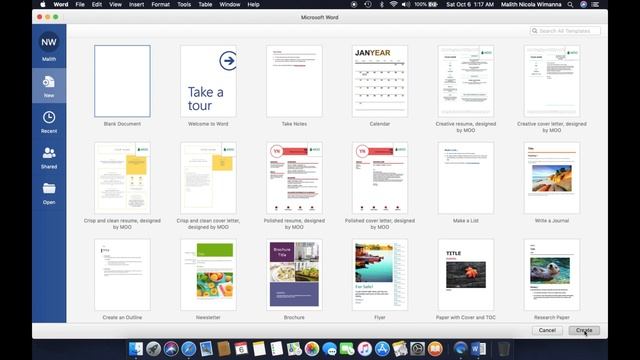
Task: Open the File menu
Action: pos(80,4)
